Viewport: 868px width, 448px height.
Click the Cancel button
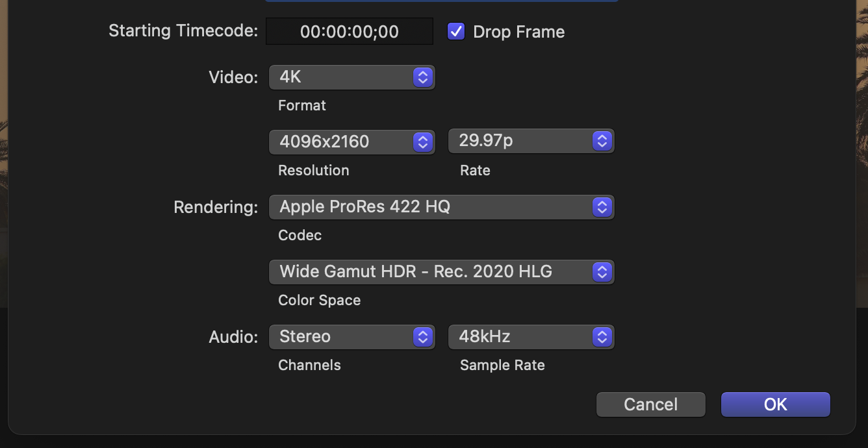click(x=650, y=404)
